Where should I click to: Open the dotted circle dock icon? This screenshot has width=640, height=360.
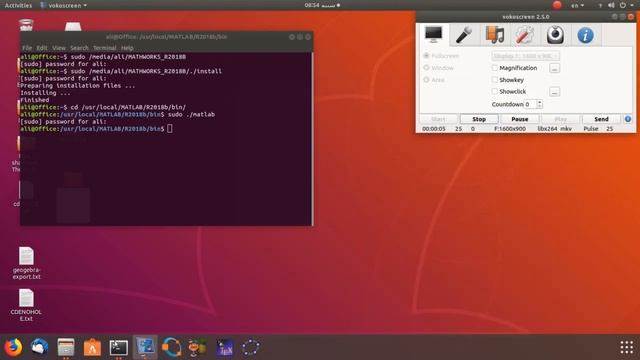251,347
